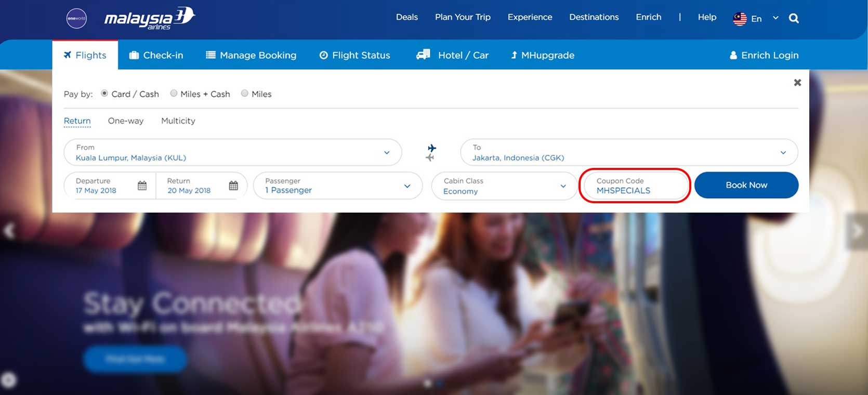The height and width of the screenshot is (395, 868).
Task: Open the site search magnifier
Action: 794,18
